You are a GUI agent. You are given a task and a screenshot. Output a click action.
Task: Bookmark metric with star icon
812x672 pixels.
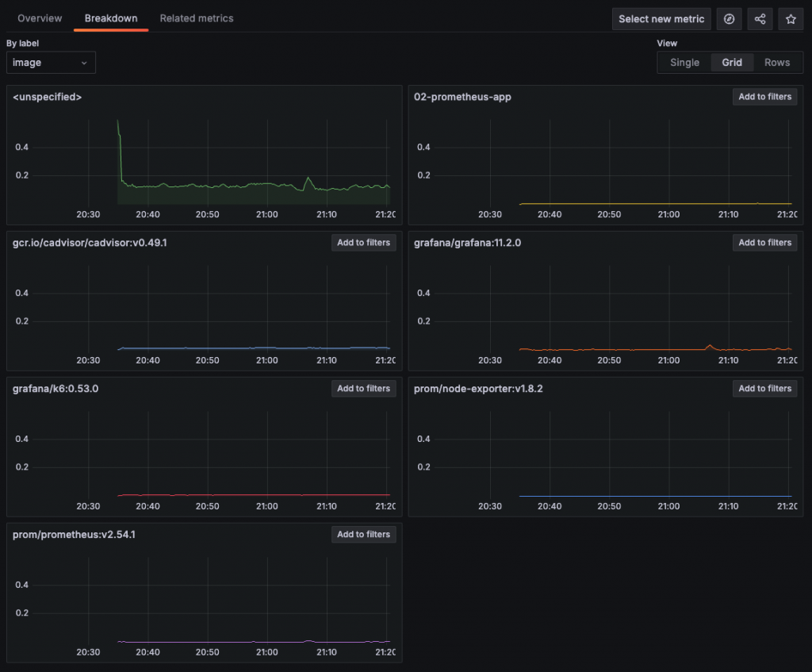pyautogui.click(x=791, y=19)
